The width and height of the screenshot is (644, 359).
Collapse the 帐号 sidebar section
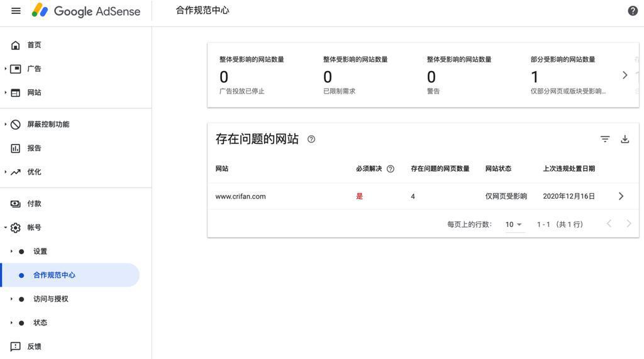pos(5,227)
